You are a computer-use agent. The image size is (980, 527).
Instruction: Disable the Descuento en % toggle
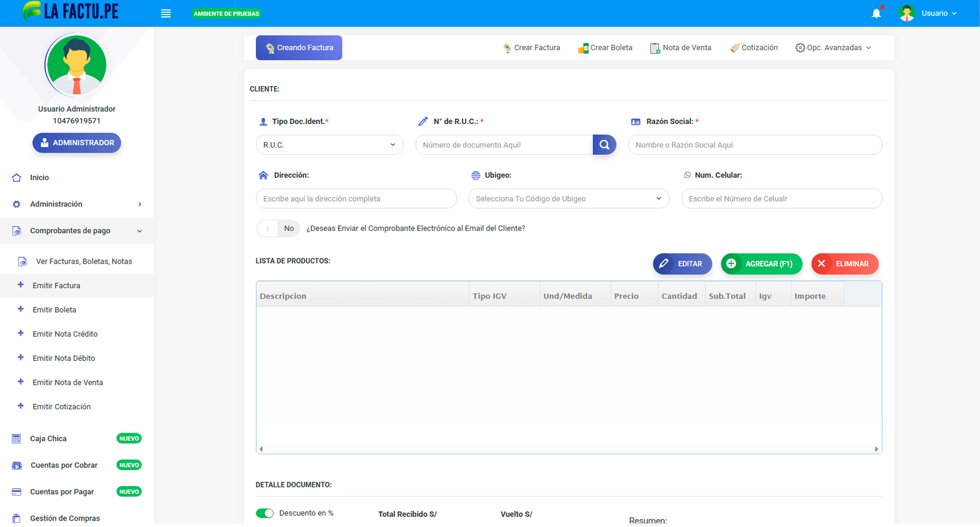265,513
